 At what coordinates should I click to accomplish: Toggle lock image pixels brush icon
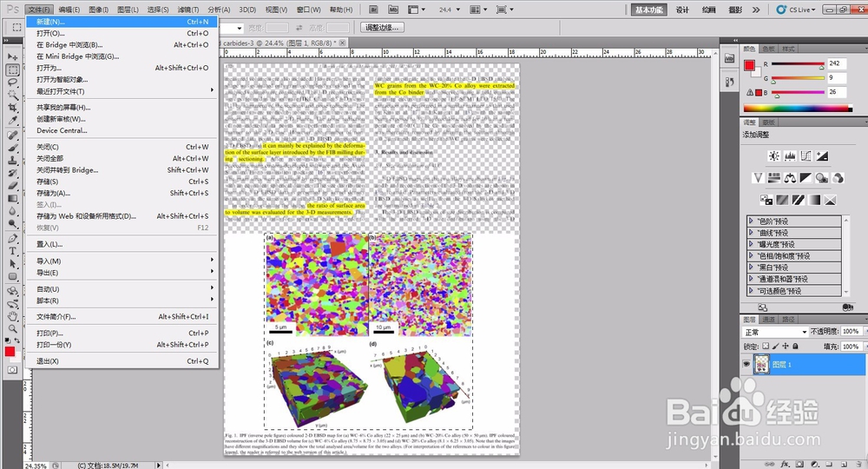775,346
